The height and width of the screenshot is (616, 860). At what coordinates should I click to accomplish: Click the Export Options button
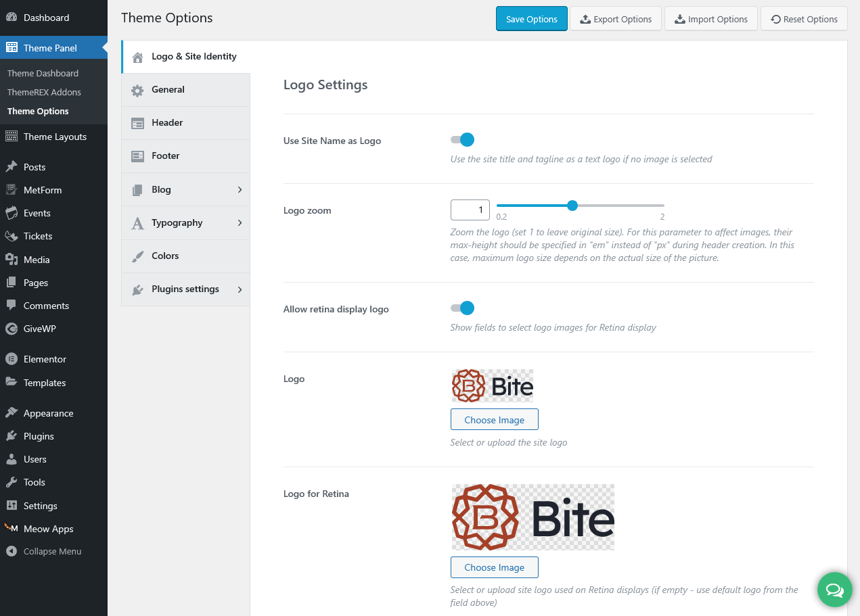(616, 19)
